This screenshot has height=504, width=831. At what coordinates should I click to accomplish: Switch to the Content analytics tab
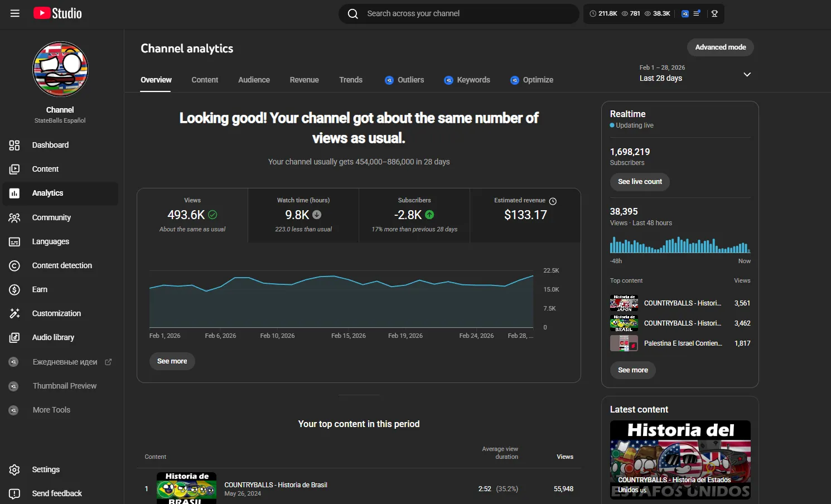tap(205, 80)
